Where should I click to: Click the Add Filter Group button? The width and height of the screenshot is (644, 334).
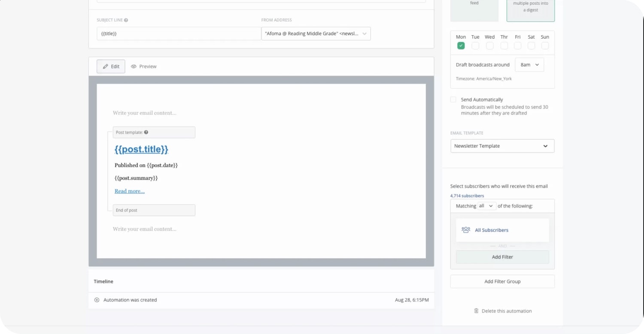pyautogui.click(x=502, y=282)
